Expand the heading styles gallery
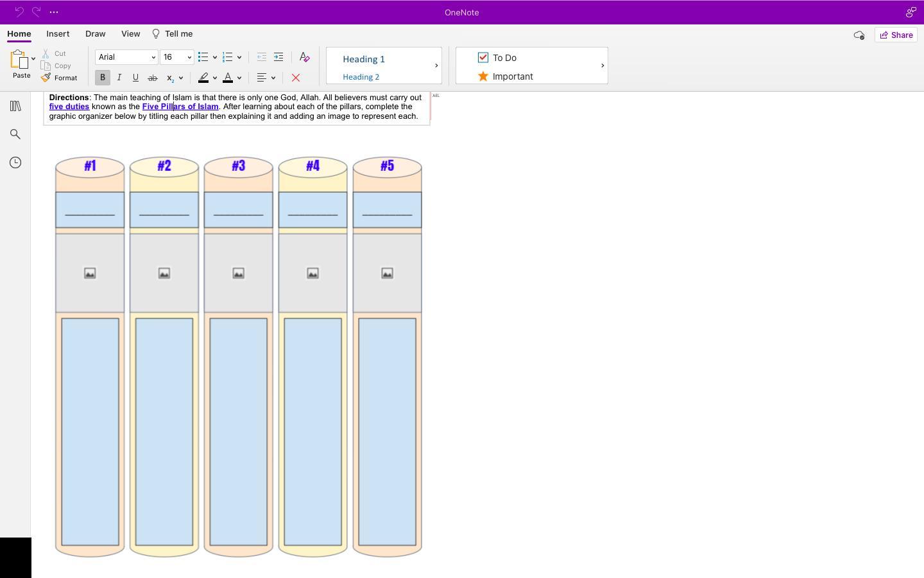This screenshot has width=924, height=578. coord(436,66)
